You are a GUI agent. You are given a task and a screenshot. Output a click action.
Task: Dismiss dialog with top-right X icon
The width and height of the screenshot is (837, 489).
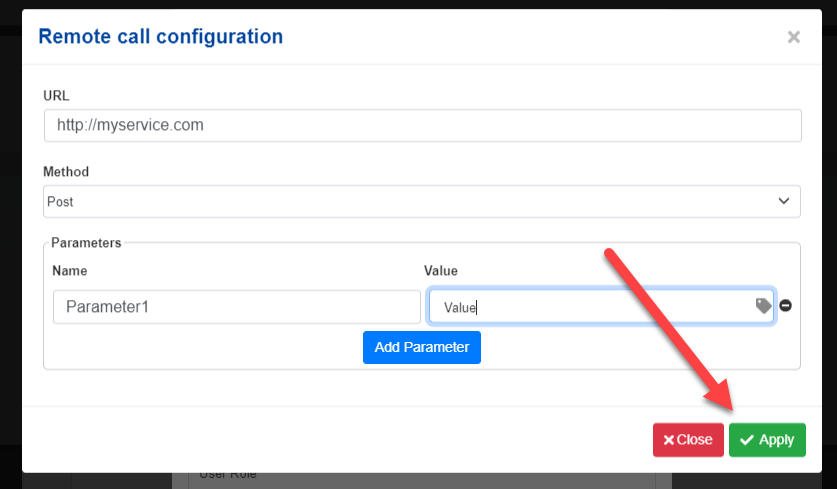pyautogui.click(x=793, y=37)
